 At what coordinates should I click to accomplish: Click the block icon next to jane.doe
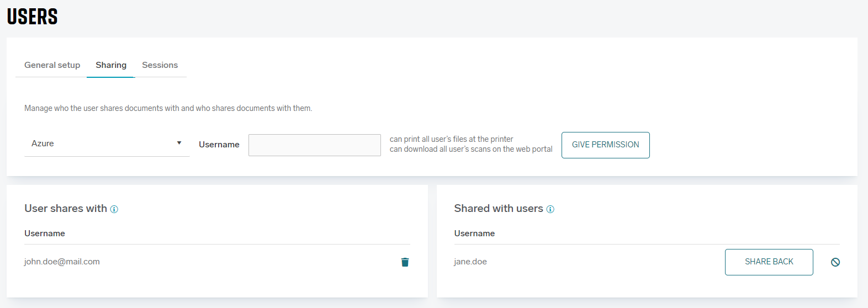835,262
